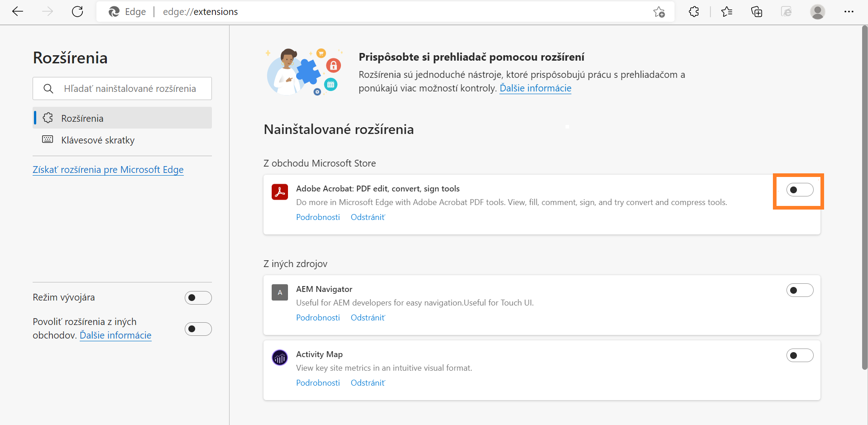The width and height of the screenshot is (868, 425).
Task: Click the AEM Navigator extension icon
Action: tap(280, 292)
